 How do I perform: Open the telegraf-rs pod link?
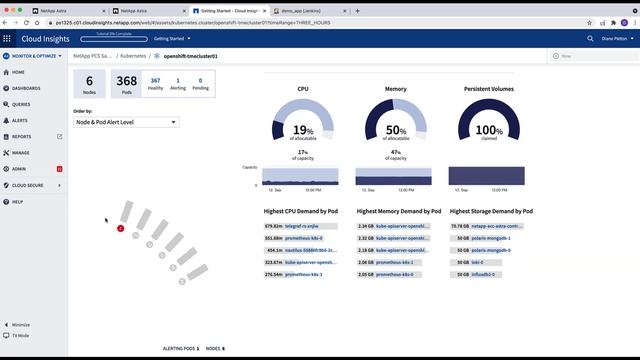click(x=302, y=226)
